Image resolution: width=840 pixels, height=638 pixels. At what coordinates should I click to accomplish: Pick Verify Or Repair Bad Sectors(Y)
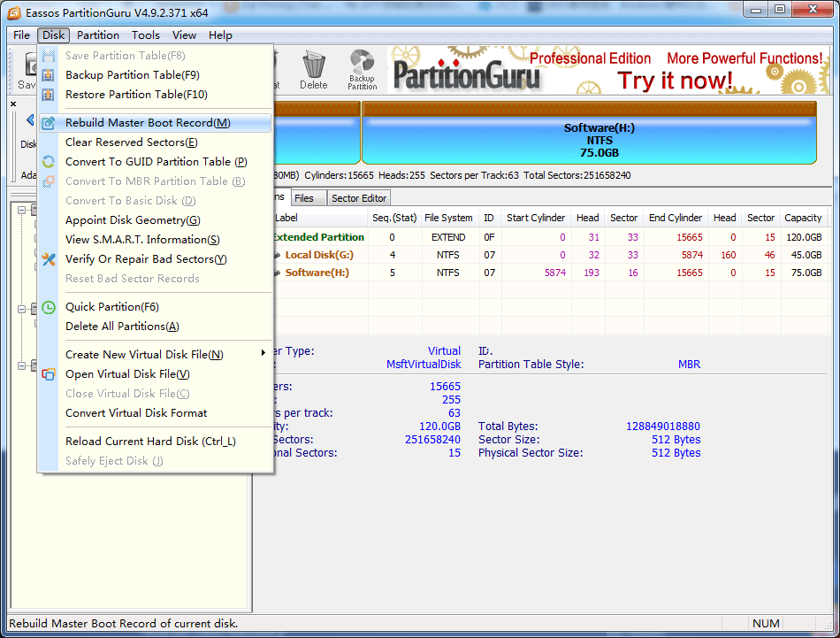pyautogui.click(x=146, y=259)
